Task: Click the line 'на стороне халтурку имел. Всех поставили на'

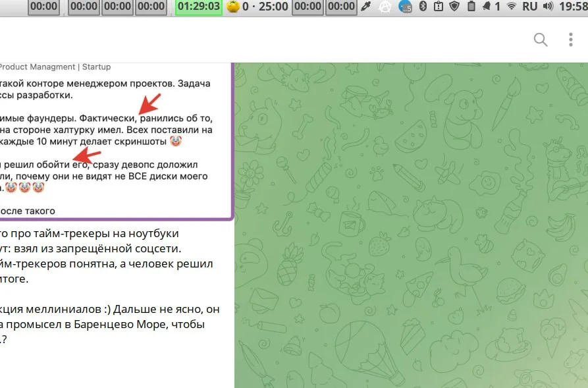Action: click(106, 130)
